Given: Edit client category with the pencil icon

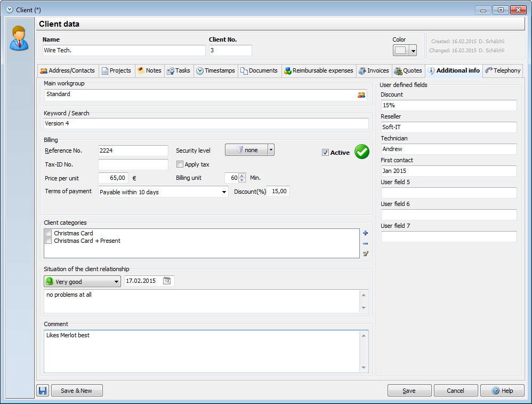Looking at the screenshot, I should tap(365, 254).
